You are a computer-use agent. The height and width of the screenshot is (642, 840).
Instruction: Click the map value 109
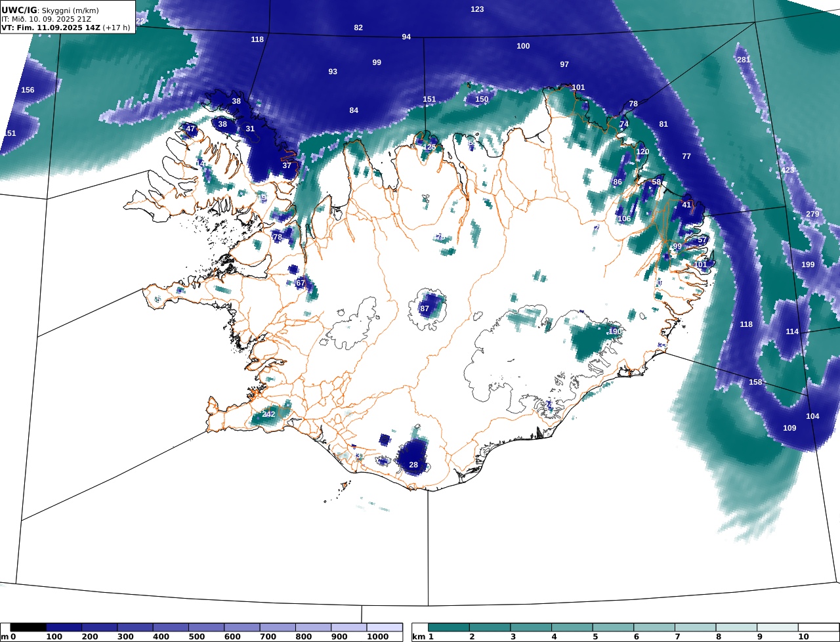789,428
